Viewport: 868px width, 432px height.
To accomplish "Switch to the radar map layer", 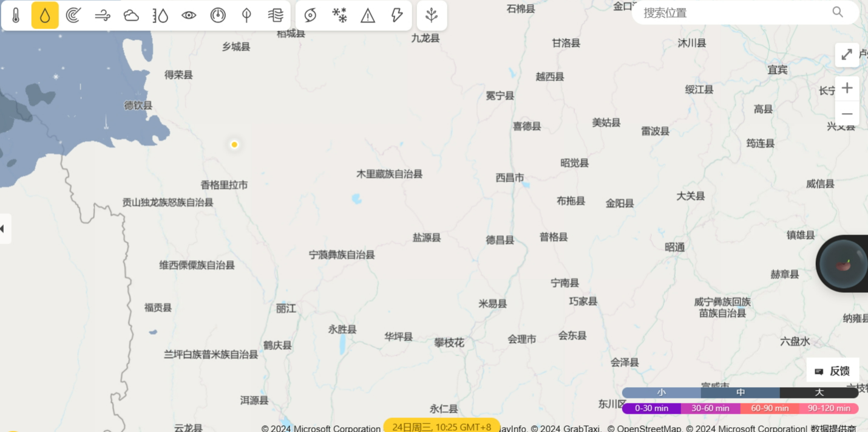I will click(73, 15).
